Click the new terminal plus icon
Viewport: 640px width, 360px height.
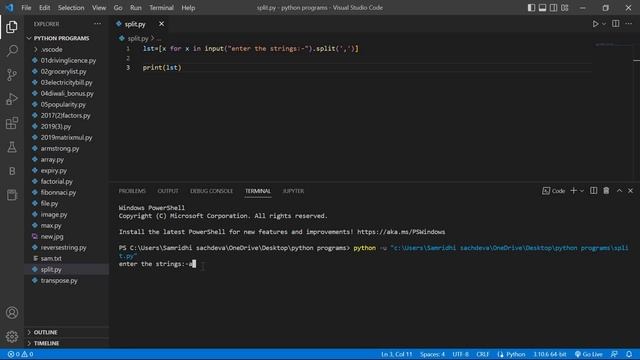pyautogui.click(x=573, y=191)
